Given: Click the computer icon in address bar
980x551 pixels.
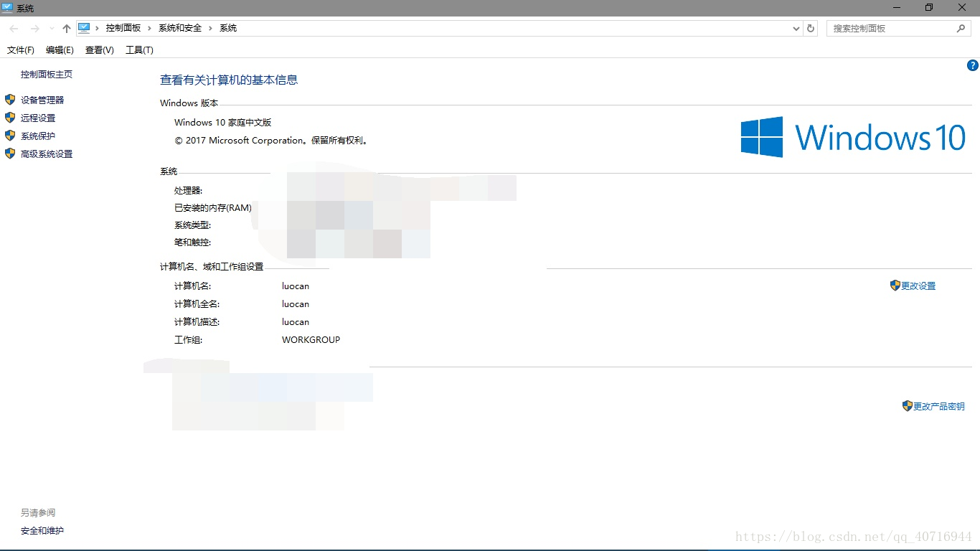Looking at the screenshot, I should click(x=84, y=28).
